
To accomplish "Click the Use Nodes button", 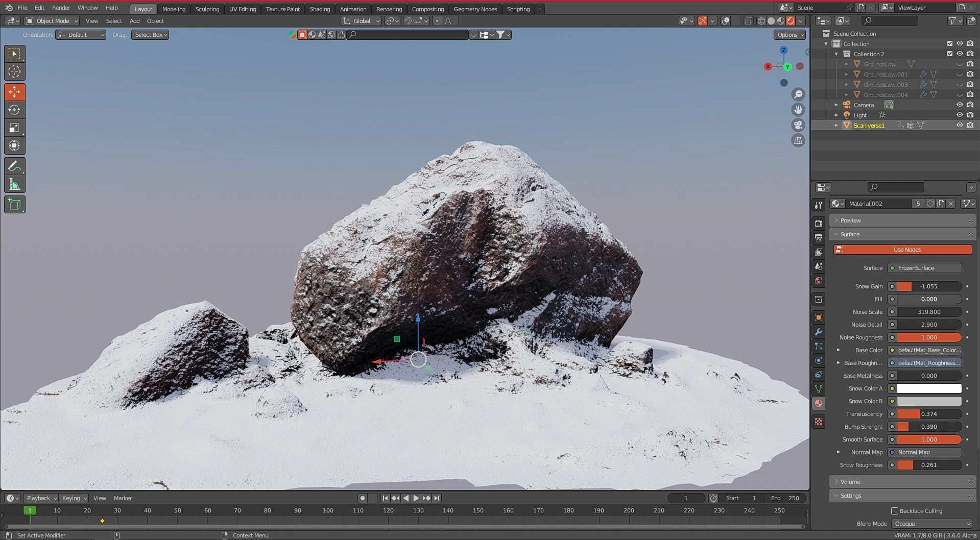I will tap(906, 250).
